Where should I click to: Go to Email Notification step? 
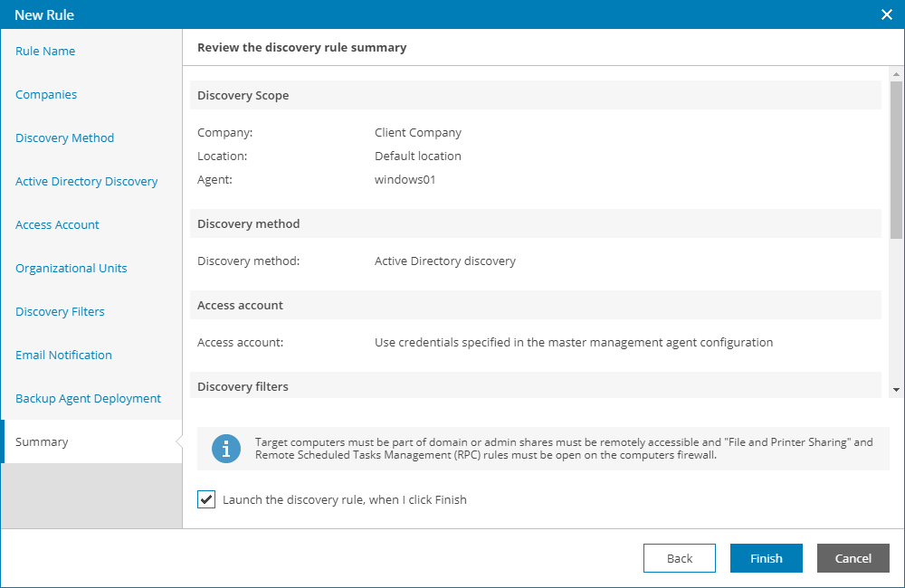click(64, 356)
